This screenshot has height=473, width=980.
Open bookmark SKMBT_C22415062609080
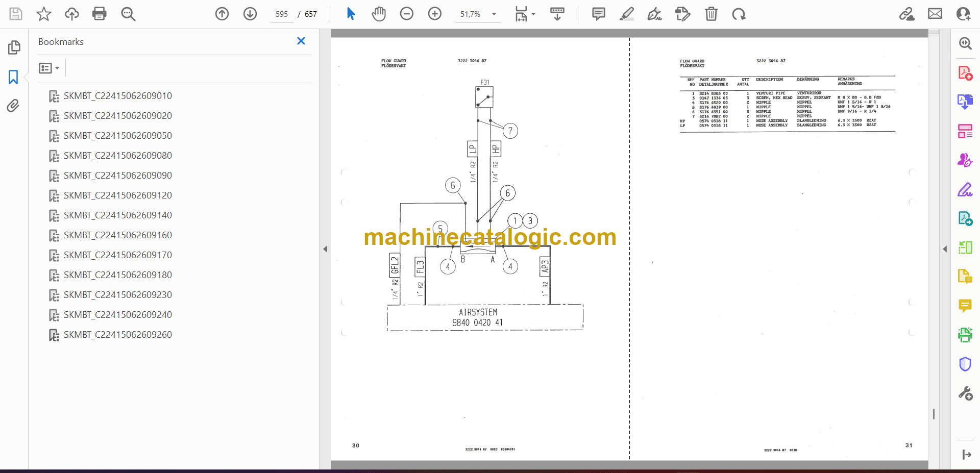click(x=118, y=156)
